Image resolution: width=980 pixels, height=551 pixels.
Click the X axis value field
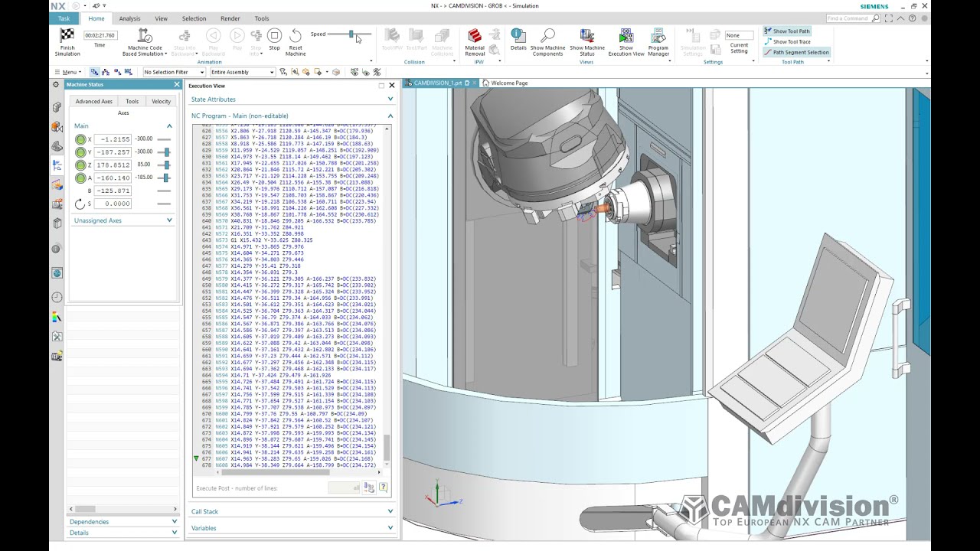[113, 139]
